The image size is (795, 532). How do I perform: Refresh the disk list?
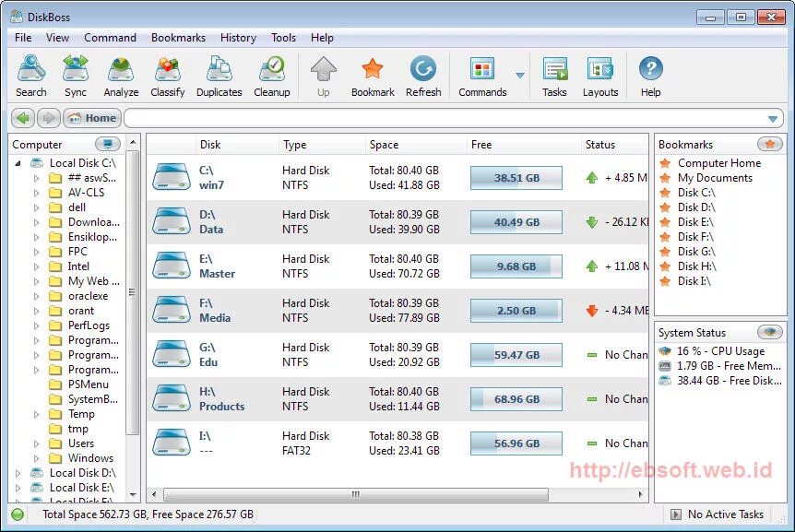coord(423,76)
